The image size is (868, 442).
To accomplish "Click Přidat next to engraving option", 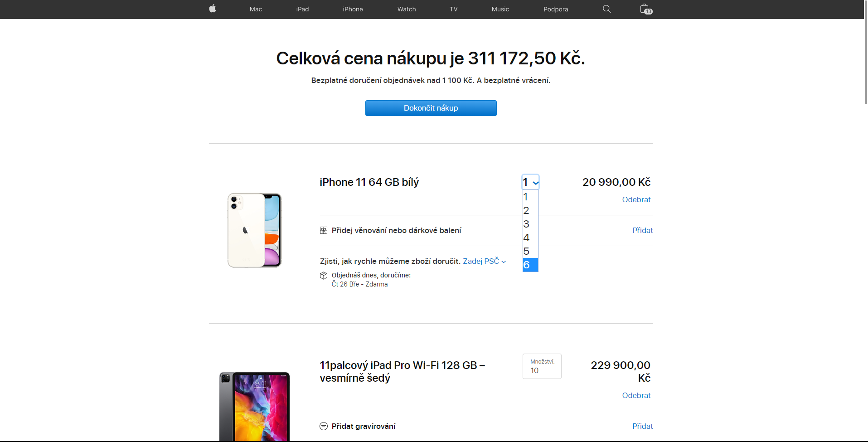I will [x=642, y=426].
